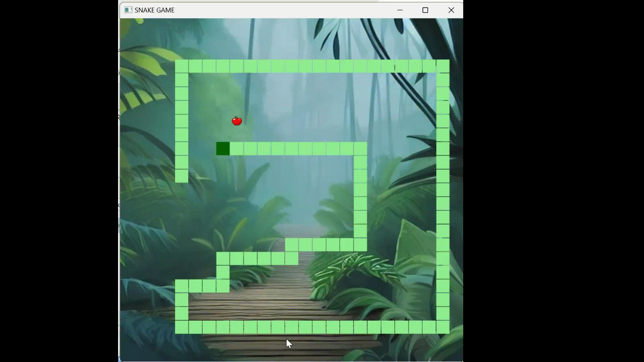644x362 pixels.
Task: Click the snake's top-right corner segment
Action: click(443, 66)
